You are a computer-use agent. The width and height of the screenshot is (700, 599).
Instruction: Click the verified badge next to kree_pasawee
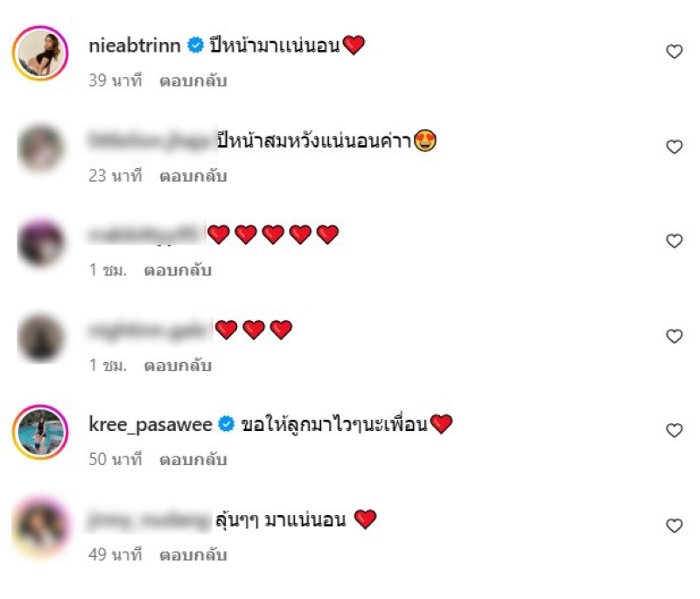click(227, 424)
